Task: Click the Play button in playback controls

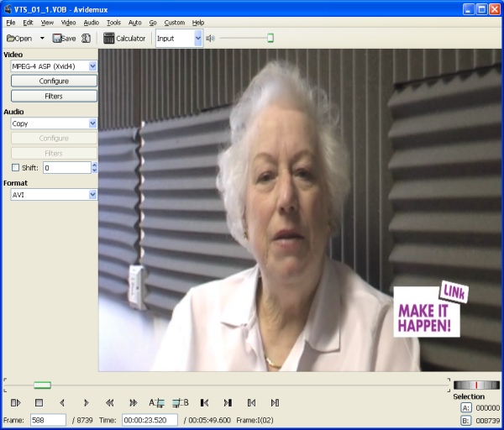Action: click(x=16, y=402)
